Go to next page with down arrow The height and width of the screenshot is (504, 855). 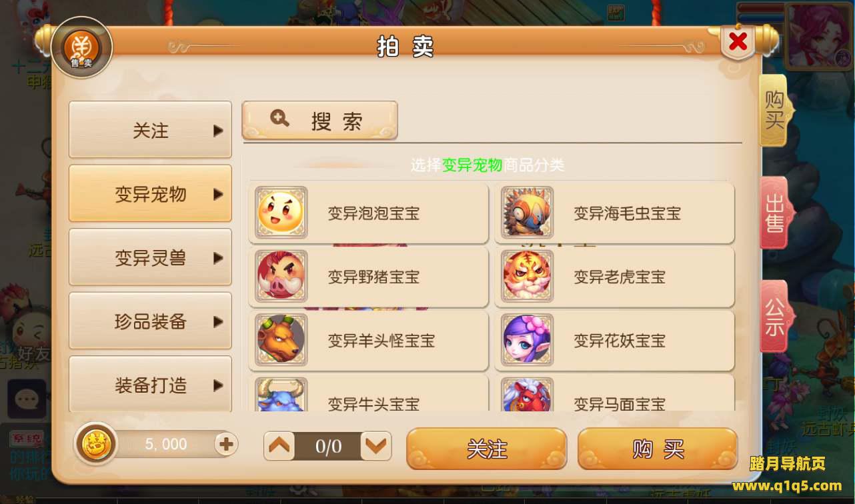(376, 446)
